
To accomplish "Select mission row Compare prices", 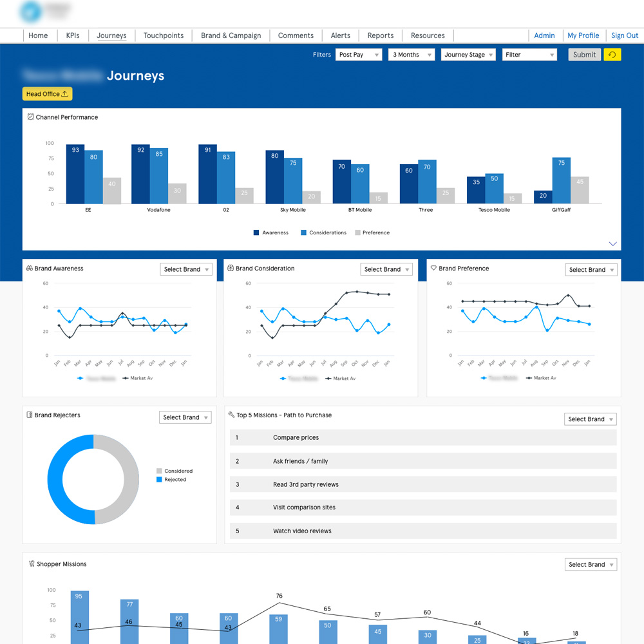I will [x=423, y=437].
